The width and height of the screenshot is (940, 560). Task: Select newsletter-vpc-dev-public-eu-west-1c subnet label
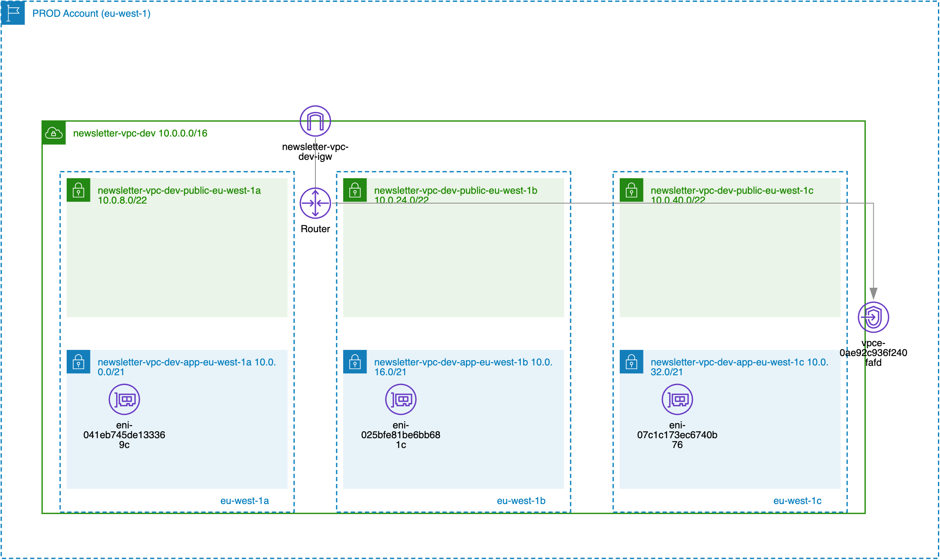pyautogui.click(x=732, y=195)
